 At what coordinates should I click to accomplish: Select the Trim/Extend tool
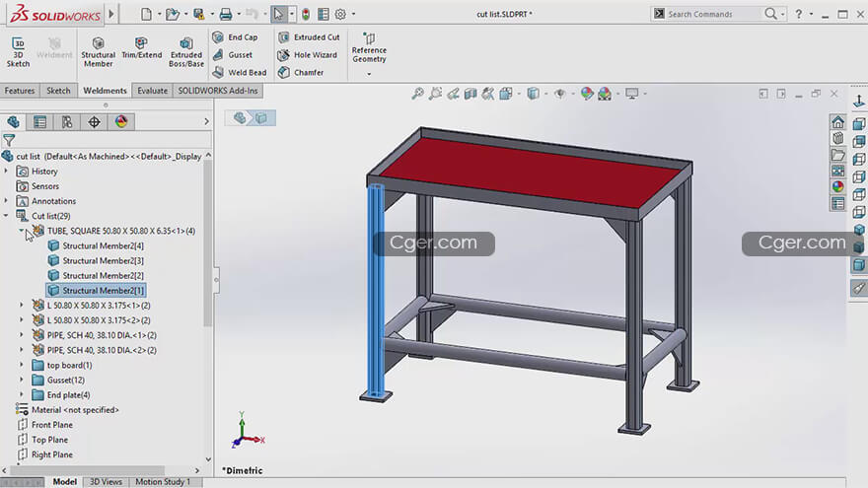pyautogui.click(x=142, y=48)
